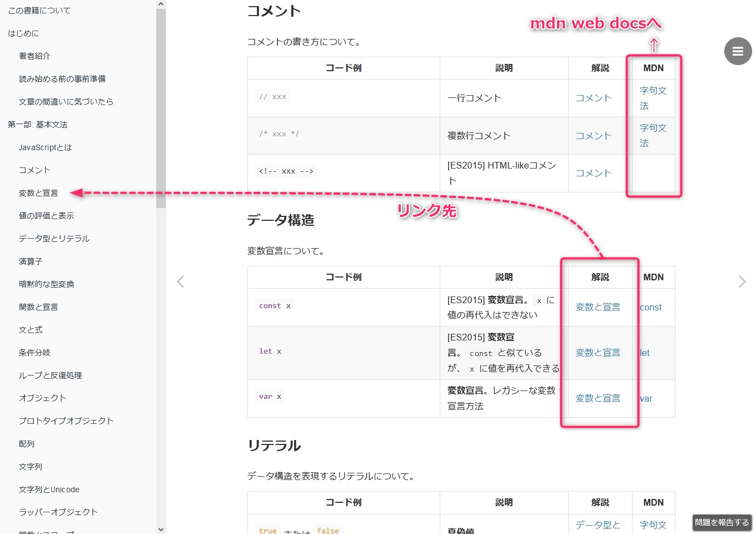The width and height of the screenshot is (756, 534).
Task: Click the false code example in literal table
Action: click(x=328, y=531)
